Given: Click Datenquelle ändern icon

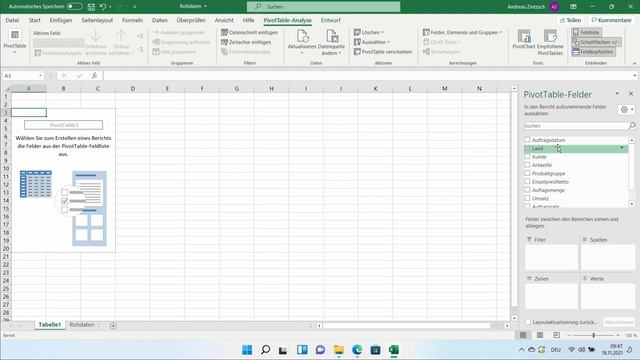Looking at the screenshot, I should pos(331,36).
